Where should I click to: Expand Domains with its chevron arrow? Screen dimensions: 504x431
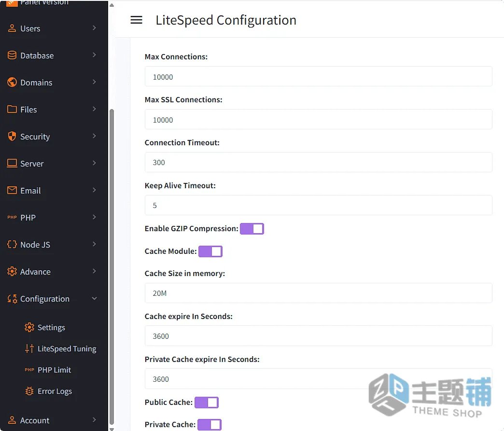[x=94, y=82]
